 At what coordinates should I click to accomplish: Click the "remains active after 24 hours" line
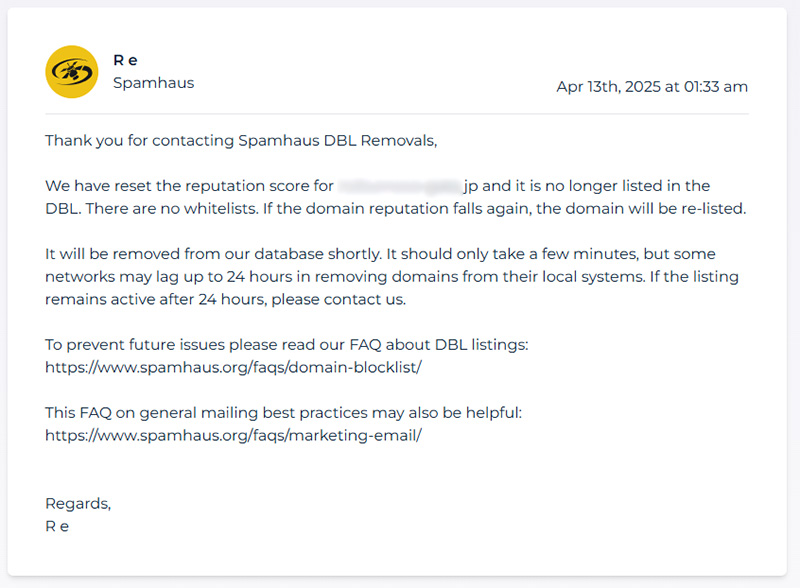tap(226, 300)
